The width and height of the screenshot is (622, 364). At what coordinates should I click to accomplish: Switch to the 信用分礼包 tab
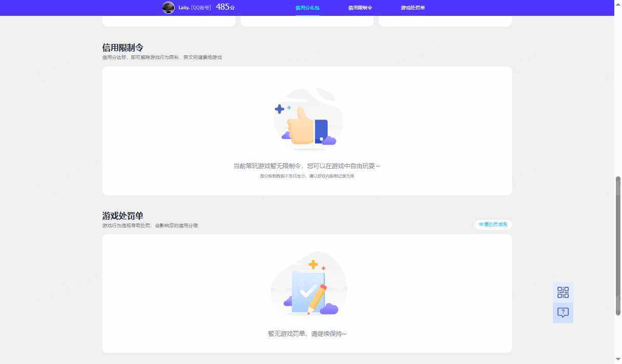point(307,8)
